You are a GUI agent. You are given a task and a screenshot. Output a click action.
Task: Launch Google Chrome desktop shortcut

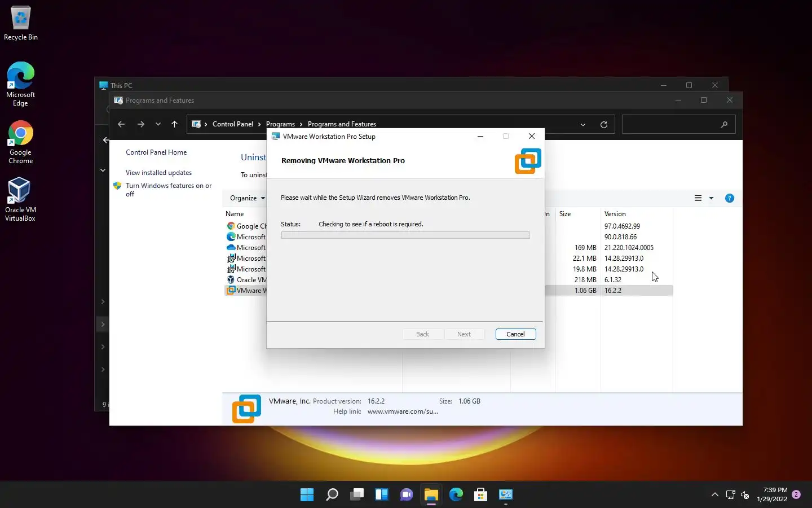coord(20,142)
